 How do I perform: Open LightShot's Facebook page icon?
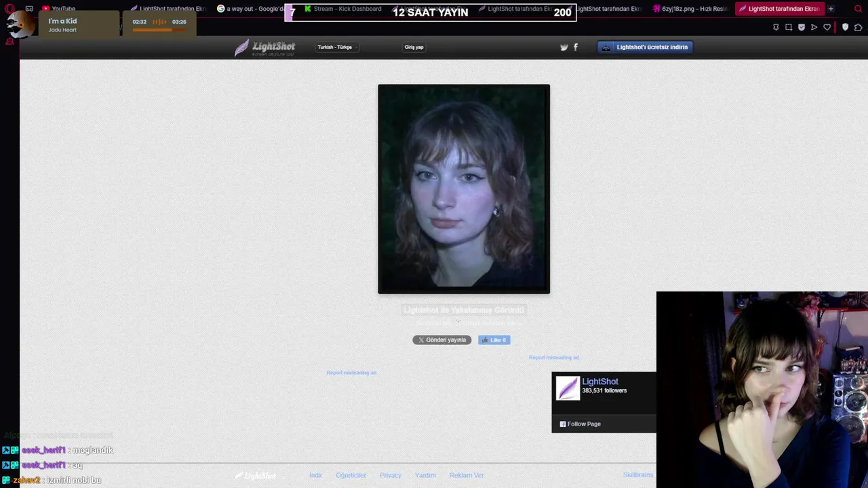[576, 47]
